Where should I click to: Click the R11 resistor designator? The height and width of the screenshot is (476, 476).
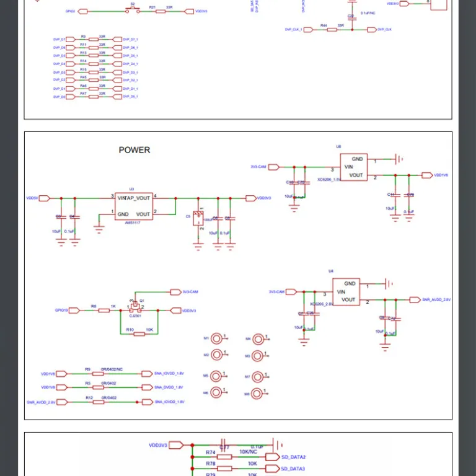pos(83,45)
